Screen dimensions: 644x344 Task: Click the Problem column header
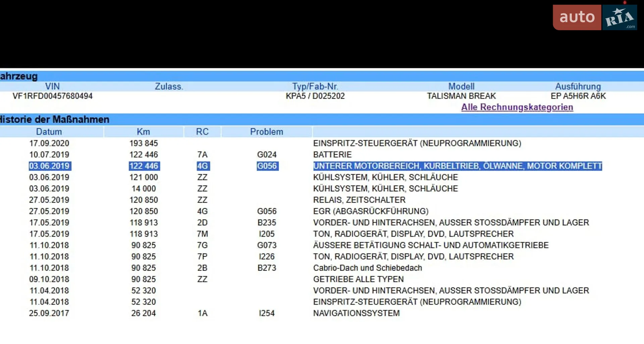pyautogui.click(x=267, y=132)
